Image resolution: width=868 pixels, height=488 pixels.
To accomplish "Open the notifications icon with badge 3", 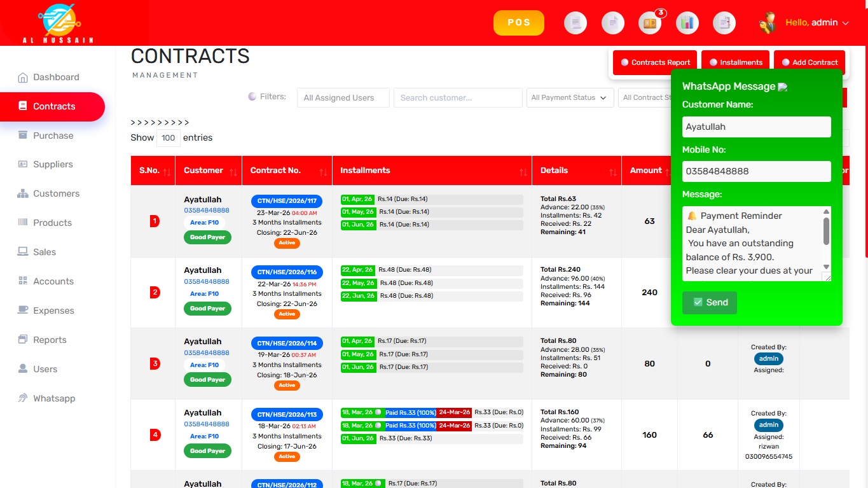I will 650,23.
